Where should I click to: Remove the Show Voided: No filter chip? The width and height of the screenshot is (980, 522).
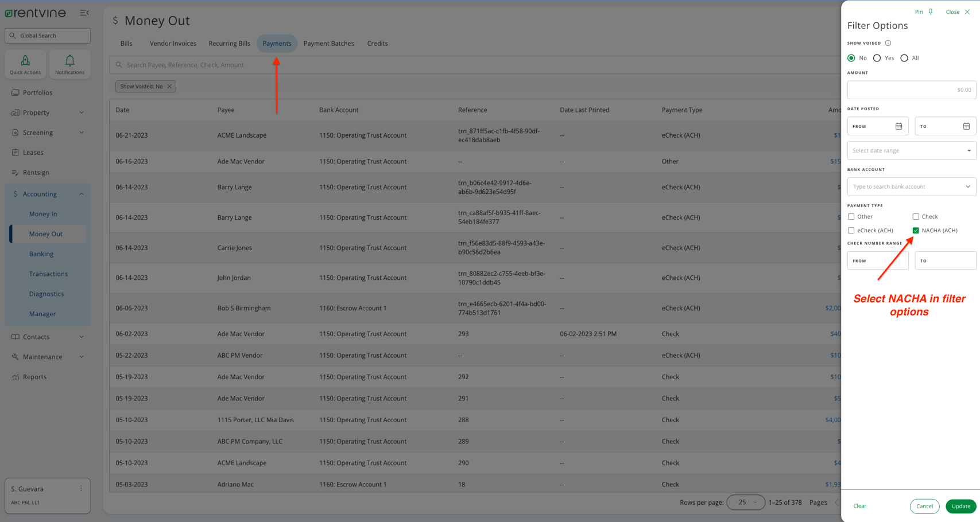tap(169, 87)
